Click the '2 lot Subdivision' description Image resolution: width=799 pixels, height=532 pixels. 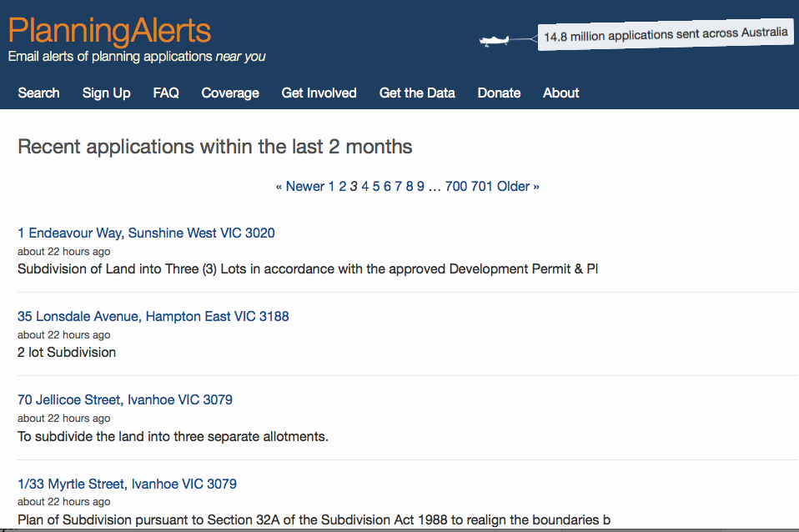[67, 353]
